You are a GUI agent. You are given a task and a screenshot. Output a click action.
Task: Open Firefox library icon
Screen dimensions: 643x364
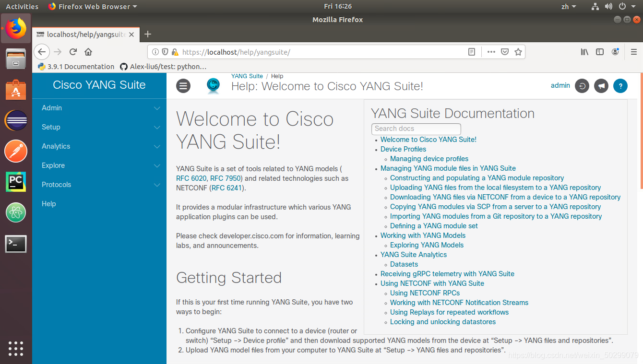click(584, 52)
